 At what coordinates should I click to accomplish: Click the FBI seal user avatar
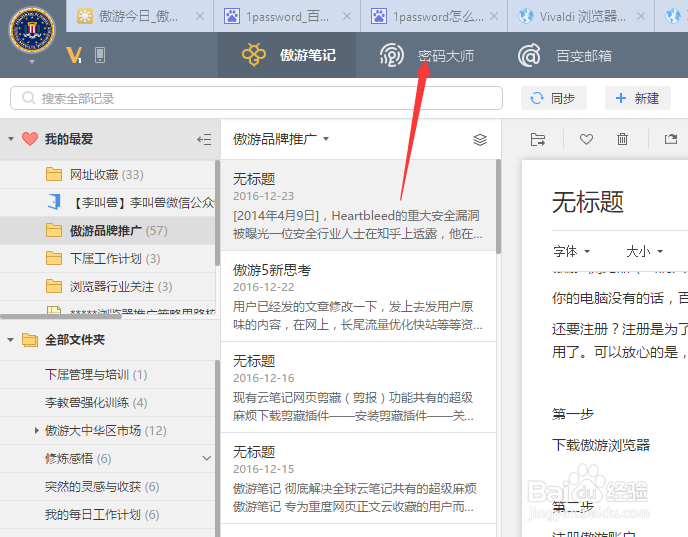click(x=32, y=30)
